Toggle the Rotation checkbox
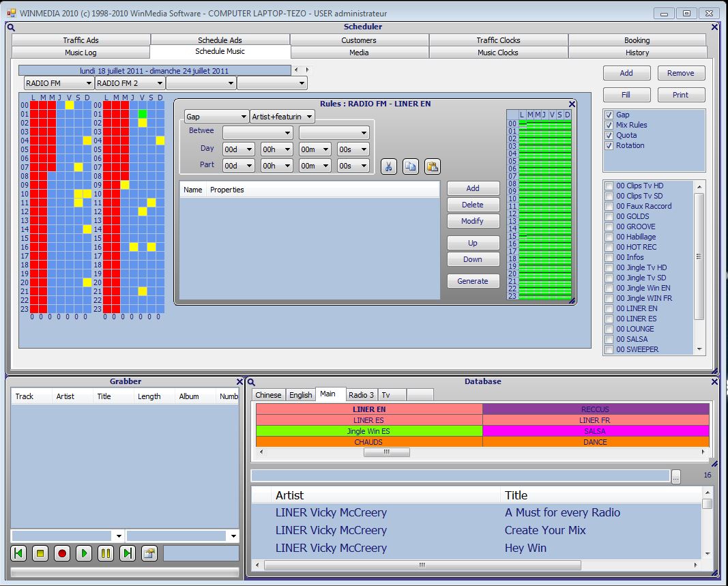The height and width of the screenshot is (586, 728). [x=609, y=145]
